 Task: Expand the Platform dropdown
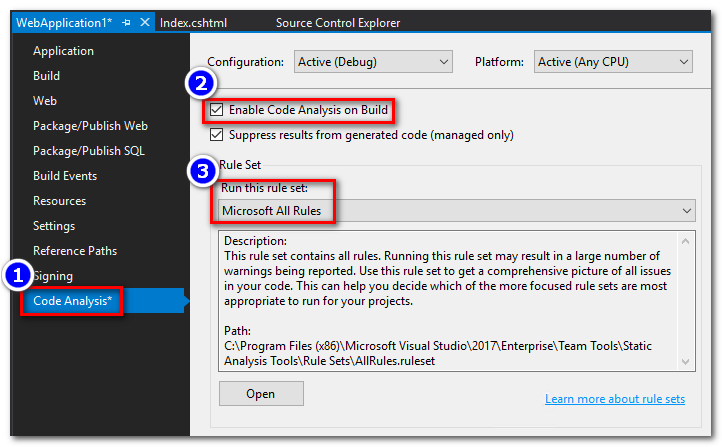pos(613,62)
